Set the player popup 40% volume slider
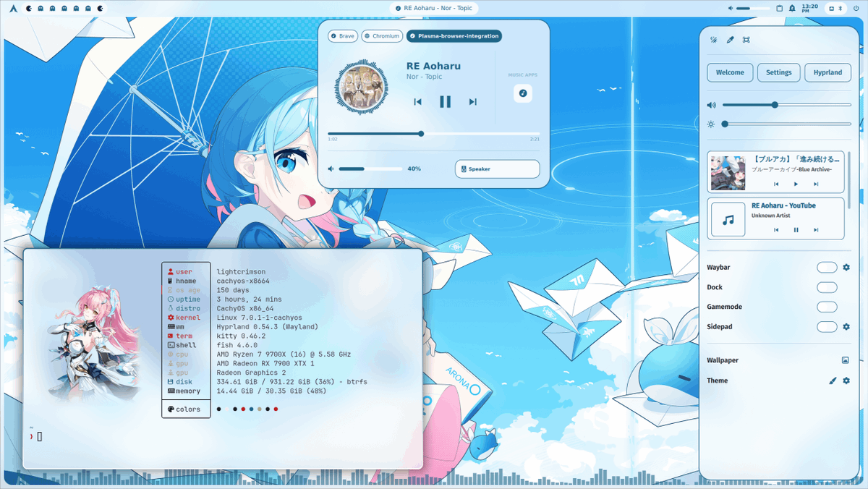This screenshot has width=868, height=489. point(370,169)
